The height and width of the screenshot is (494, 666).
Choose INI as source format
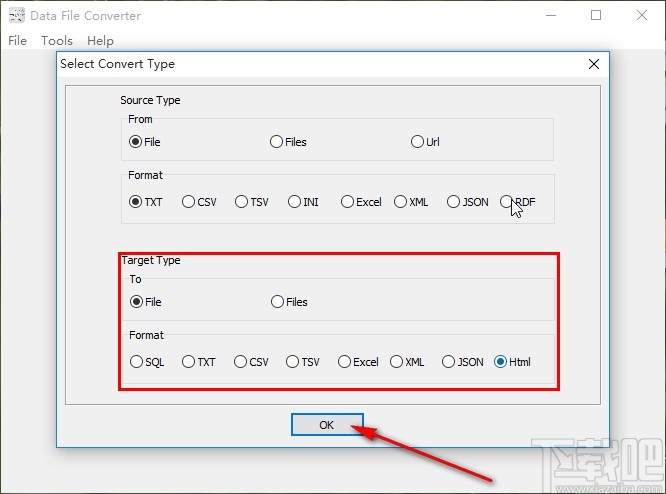(303, 202)
